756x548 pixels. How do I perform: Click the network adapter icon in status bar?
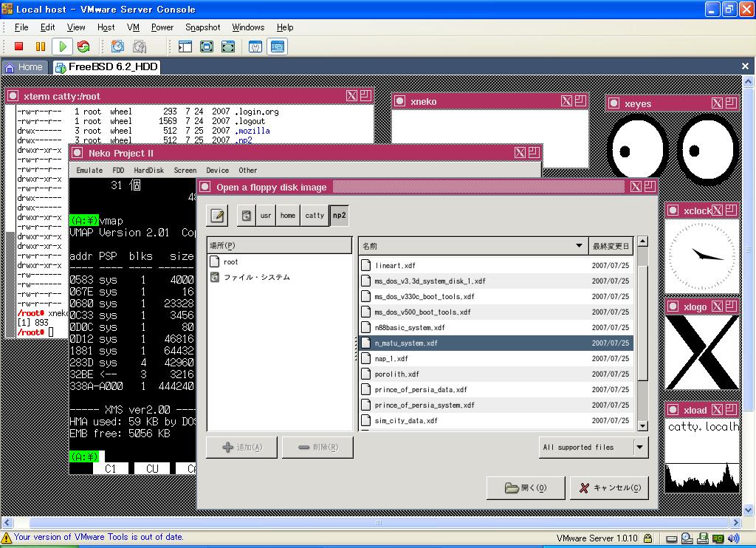[x=718, y=538]
